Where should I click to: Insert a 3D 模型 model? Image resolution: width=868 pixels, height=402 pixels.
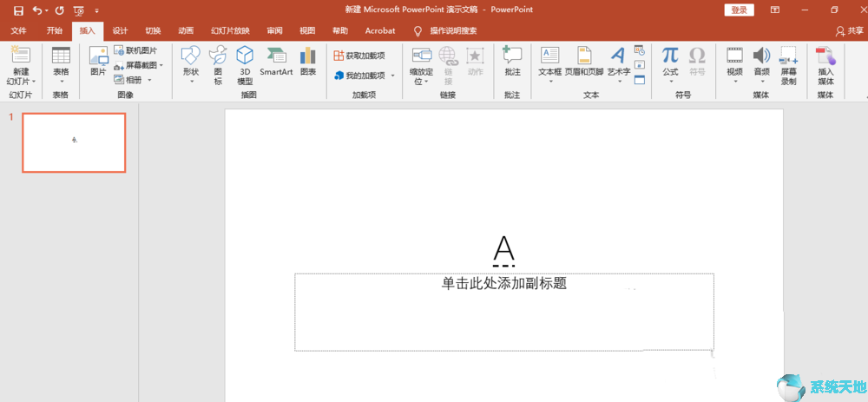[x=245, y=65]
